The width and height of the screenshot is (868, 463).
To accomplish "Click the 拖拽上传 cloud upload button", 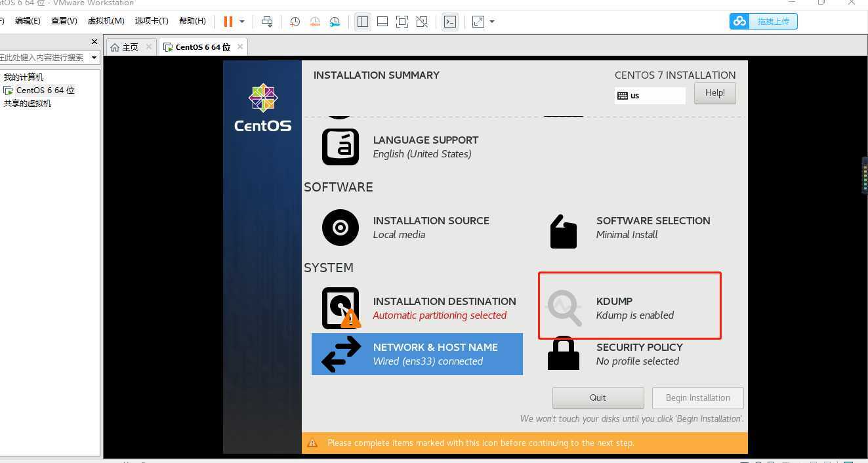I will coord(764,22).
